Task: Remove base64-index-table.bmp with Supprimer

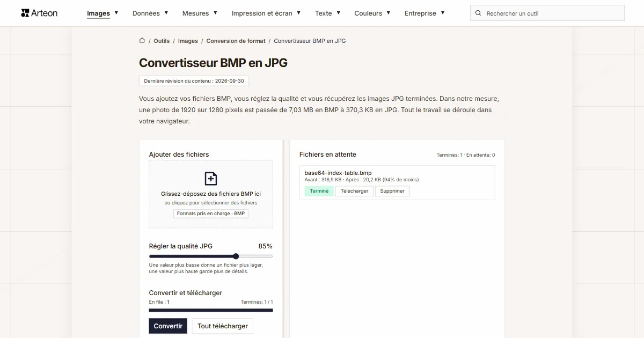Action: coord(392,191)
